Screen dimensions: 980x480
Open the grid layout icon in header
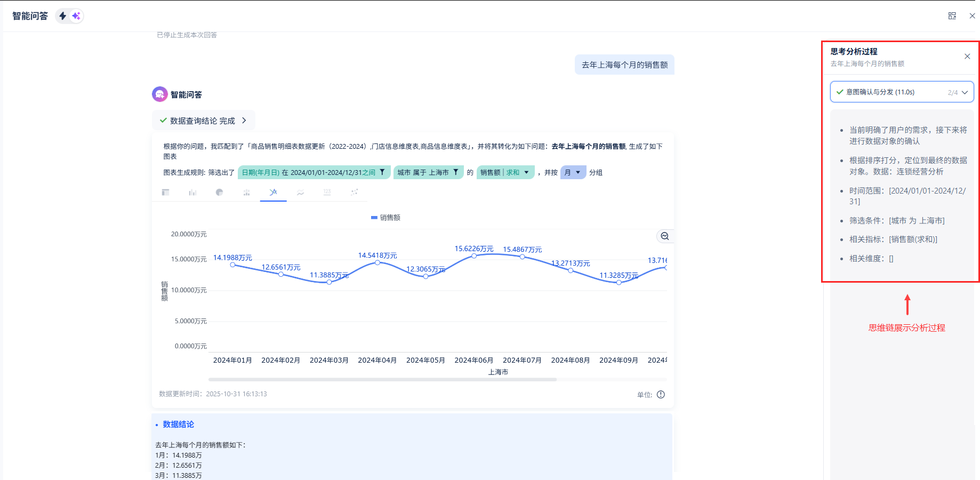(952, 16)
